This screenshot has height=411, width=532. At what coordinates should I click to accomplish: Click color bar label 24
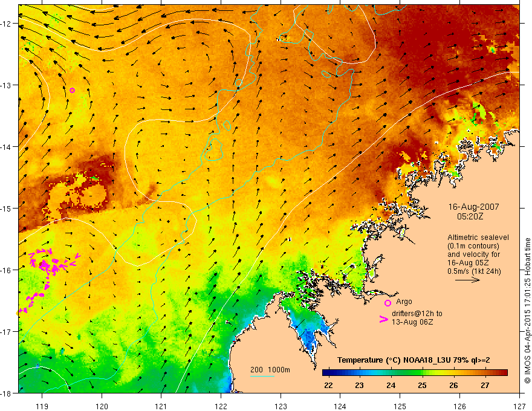[x=391, y=385]
